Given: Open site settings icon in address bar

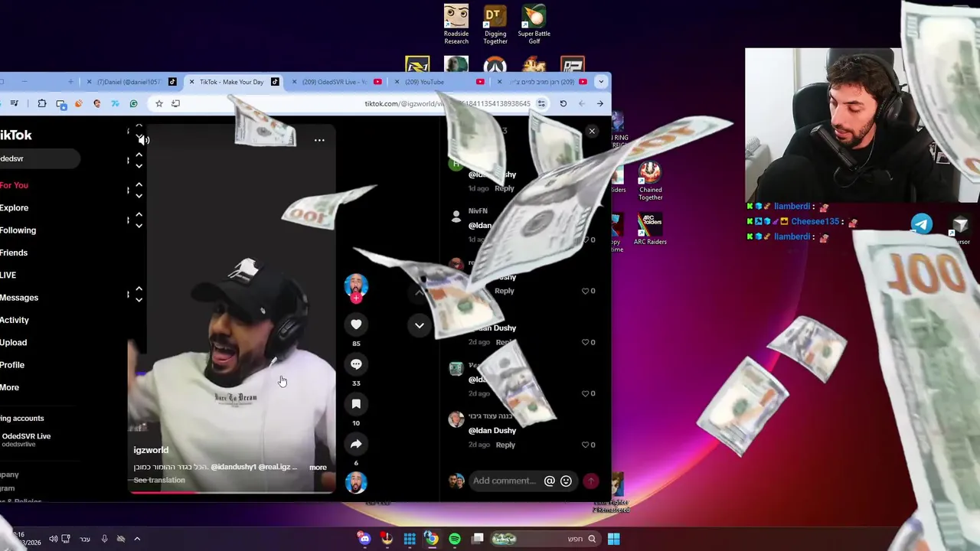Looking at the screenshot, I should tap(541, 103).
